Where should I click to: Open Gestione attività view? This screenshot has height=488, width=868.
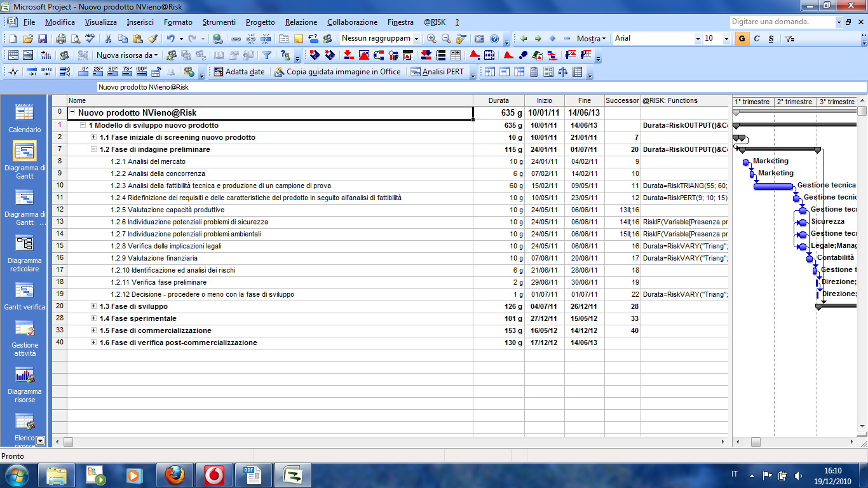tap(25, 339)
